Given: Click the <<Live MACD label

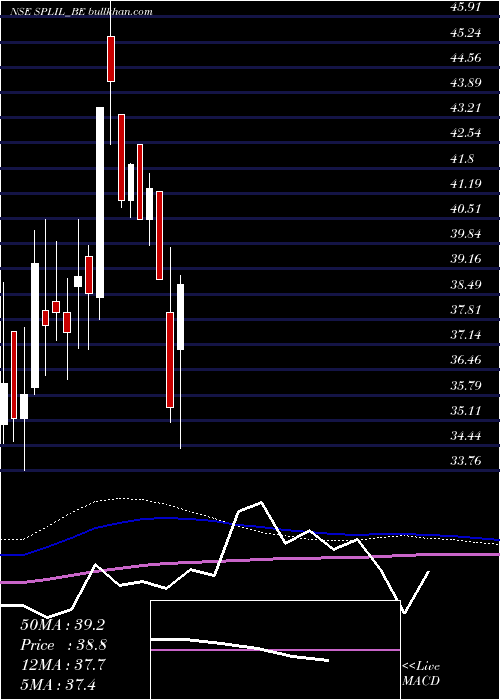Looking at the screenshot, I should pyautogui.click(x=421, y=674).
